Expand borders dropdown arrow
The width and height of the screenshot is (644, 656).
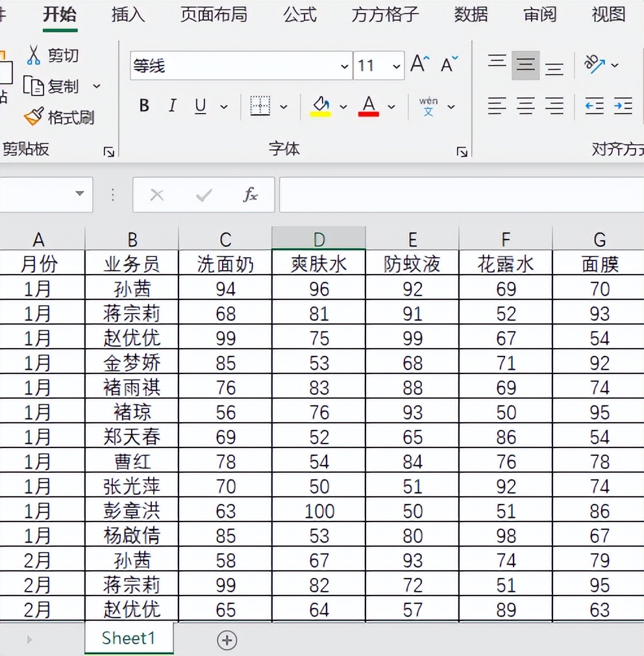point(284,107)
